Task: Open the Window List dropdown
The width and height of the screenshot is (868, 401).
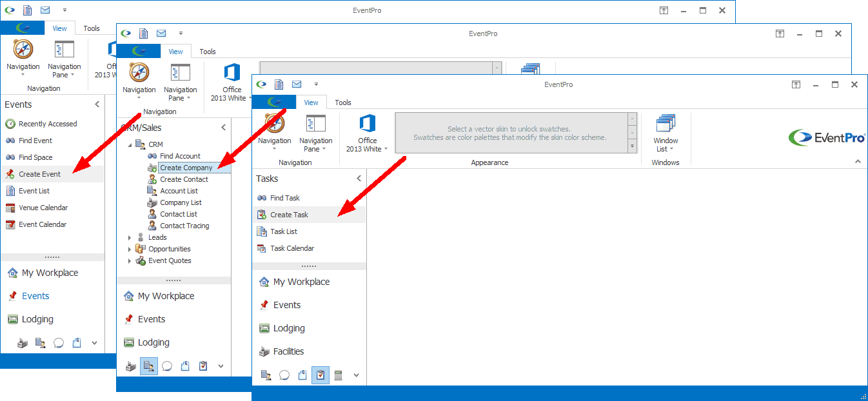Action: tap(666, 134)
